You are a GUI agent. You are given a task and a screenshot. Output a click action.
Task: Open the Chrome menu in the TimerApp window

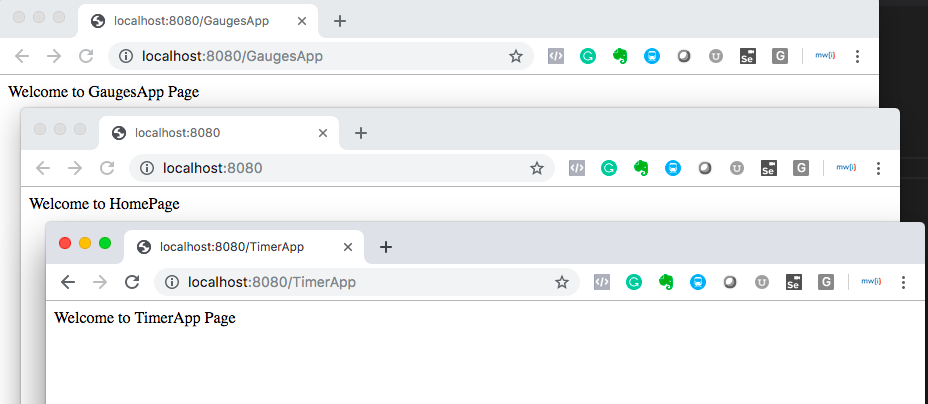tap(903, 282)
